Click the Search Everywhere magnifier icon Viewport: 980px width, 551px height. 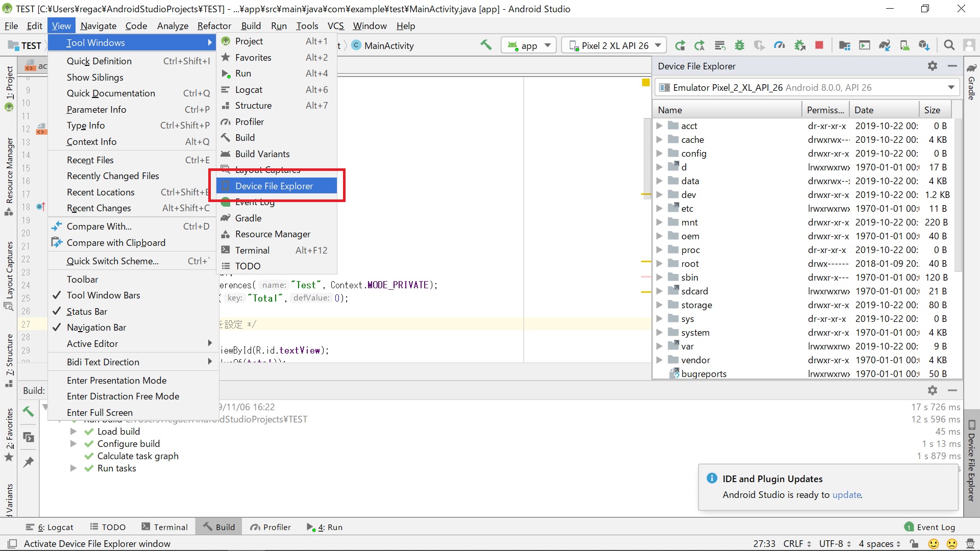point(949,45)
